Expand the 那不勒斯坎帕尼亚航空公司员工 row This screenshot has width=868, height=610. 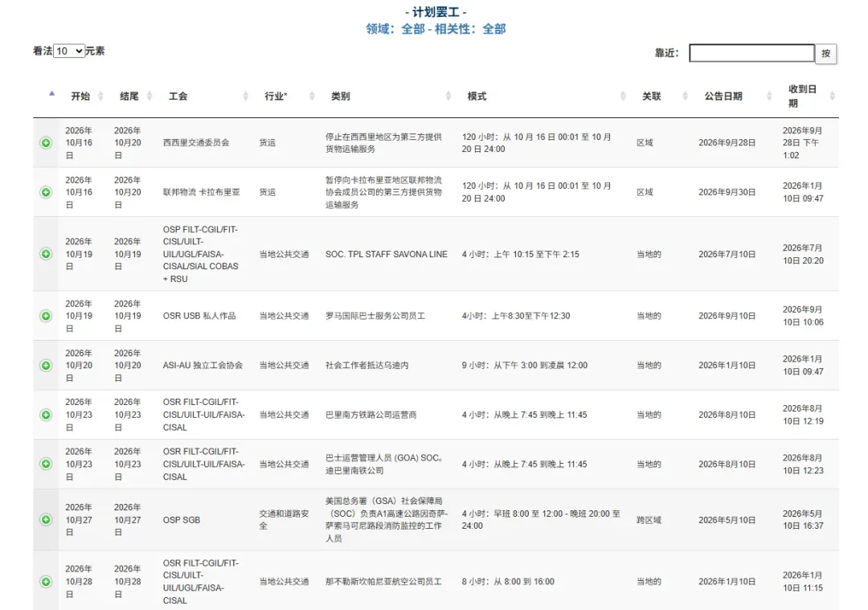46,582
